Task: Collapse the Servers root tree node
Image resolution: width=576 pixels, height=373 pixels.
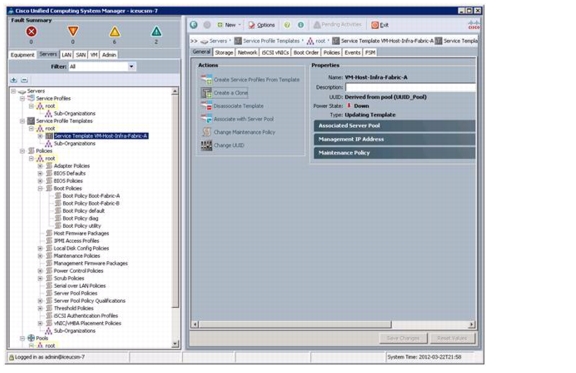Action: click(14, 91)
